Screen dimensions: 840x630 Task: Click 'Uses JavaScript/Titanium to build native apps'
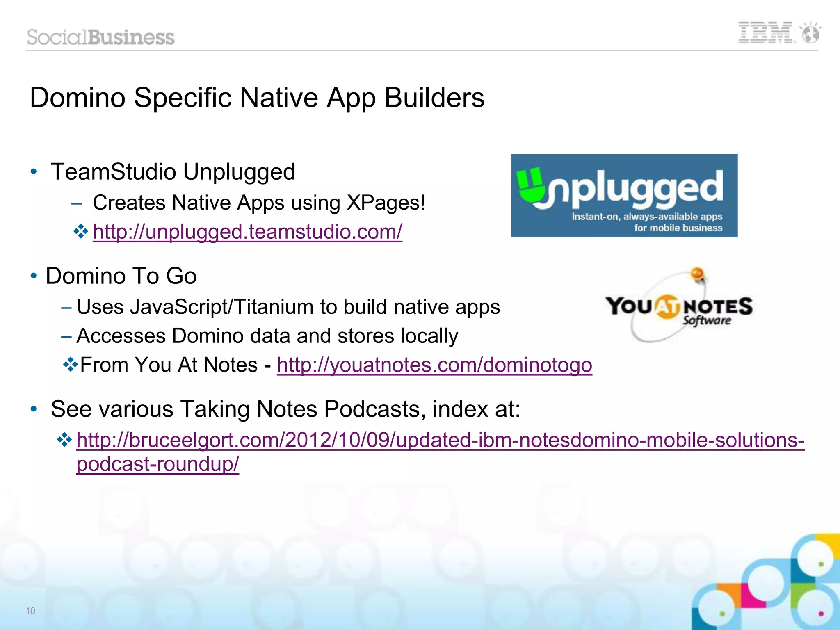(x=288, y=307)
